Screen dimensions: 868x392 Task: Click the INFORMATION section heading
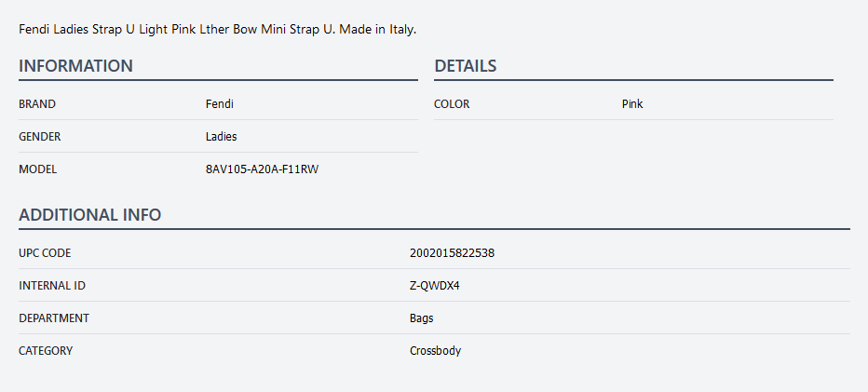tap(75, 66)
